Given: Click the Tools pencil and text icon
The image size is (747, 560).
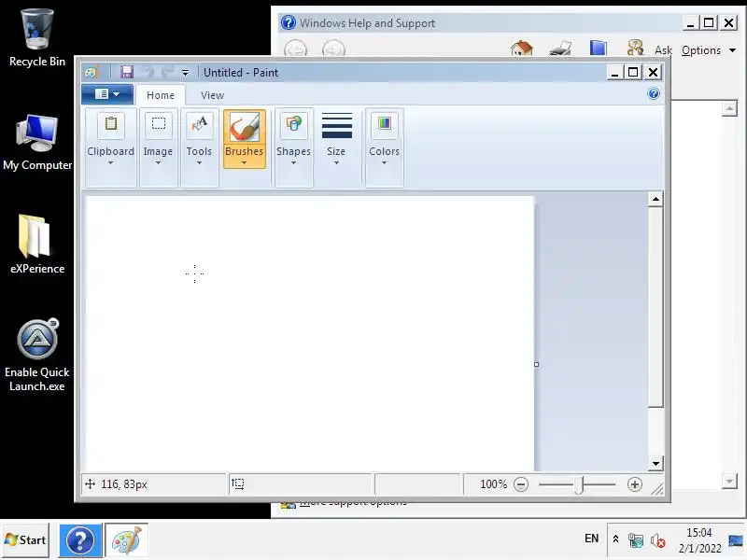Looking at the screenshot, I should [x=199, y=124].
